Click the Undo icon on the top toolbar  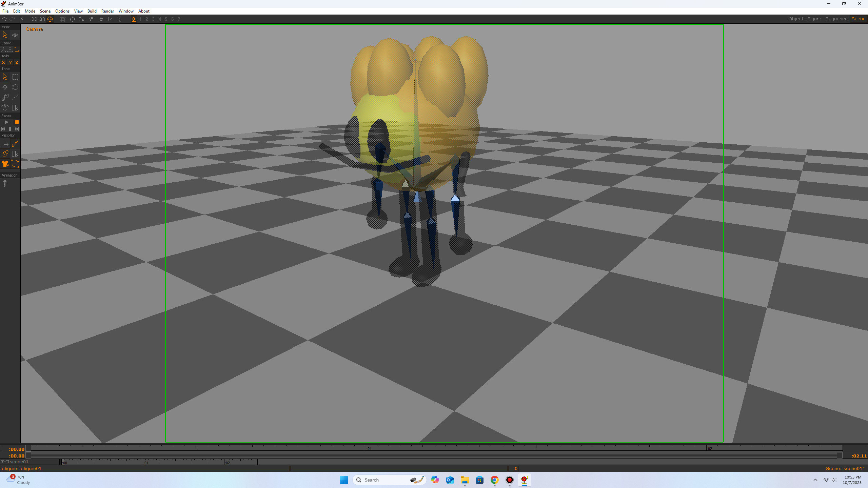coord(4,19)
